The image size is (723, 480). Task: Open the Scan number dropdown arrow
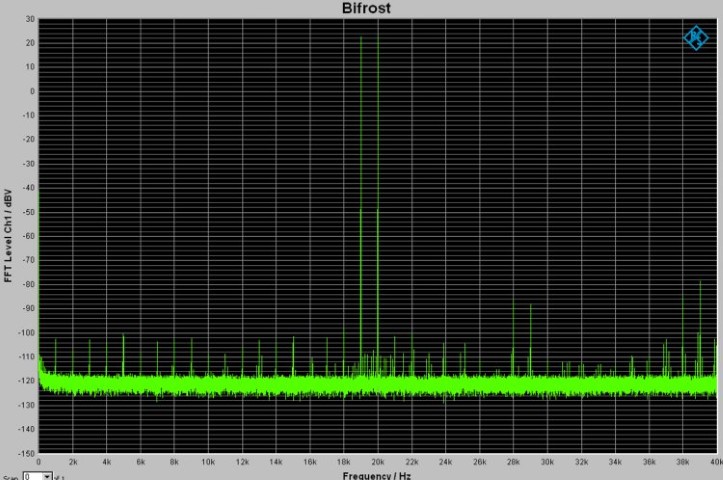[x=47, y=476]
